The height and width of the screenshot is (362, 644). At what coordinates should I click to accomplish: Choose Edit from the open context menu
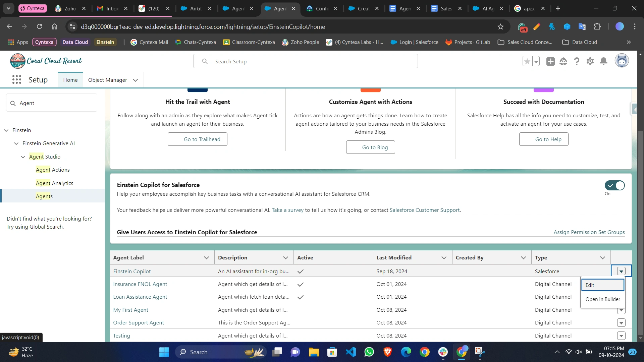point(590,285)
